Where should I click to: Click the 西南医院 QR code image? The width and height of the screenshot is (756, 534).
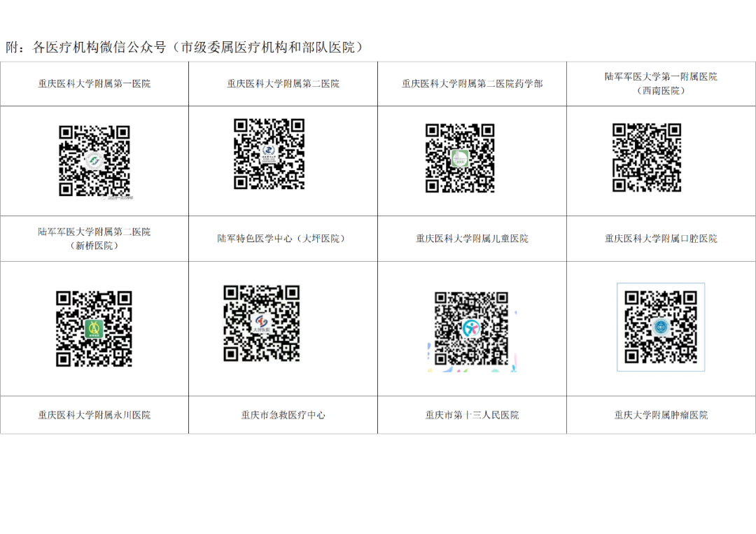pos(647,157)
